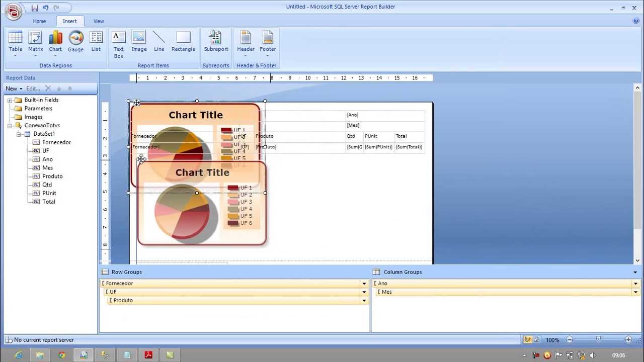Collapse the ConexaoTotvs data source node
644x362 pixels.
pos(10,126)
